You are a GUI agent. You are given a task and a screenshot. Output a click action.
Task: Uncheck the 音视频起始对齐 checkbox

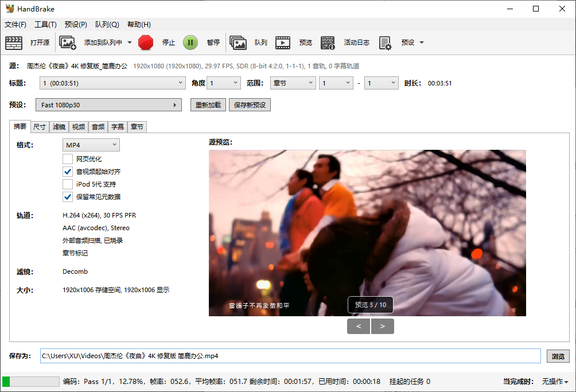(68, 172)
